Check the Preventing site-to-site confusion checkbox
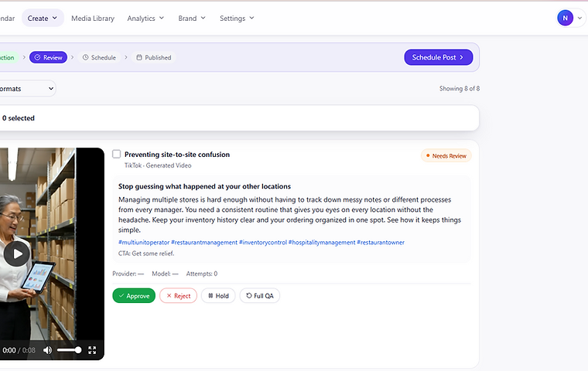The width and height of the screenshot is (588, 371). point(117,154)
